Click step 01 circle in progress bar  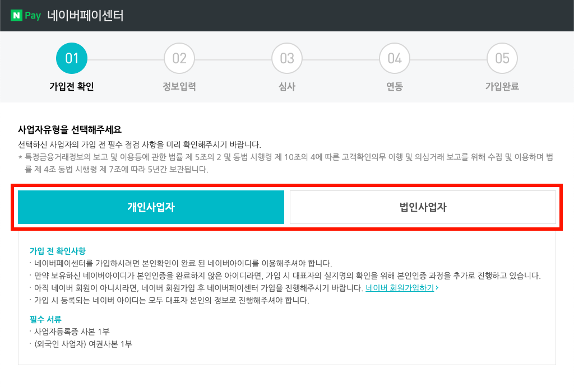[72, 58]
